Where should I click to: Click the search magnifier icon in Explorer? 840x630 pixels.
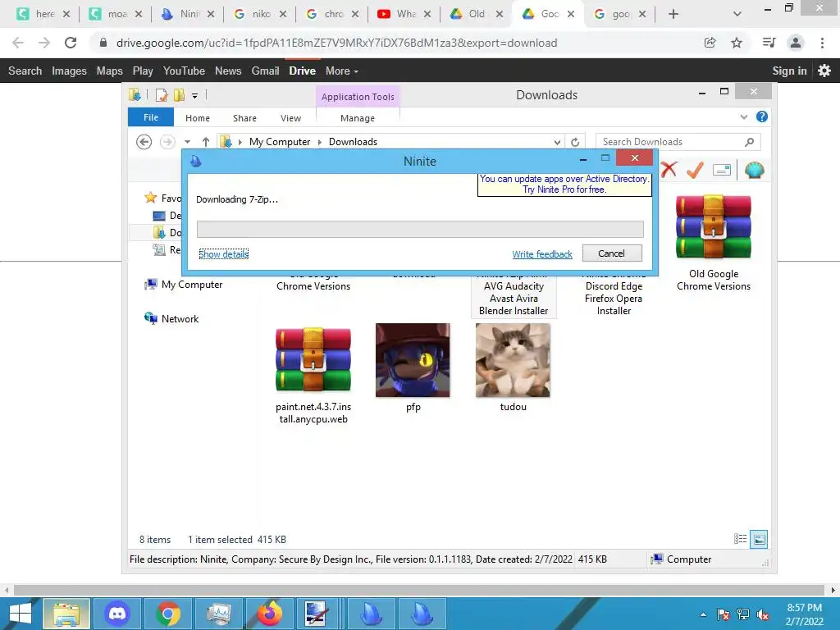tap(750, 141)
